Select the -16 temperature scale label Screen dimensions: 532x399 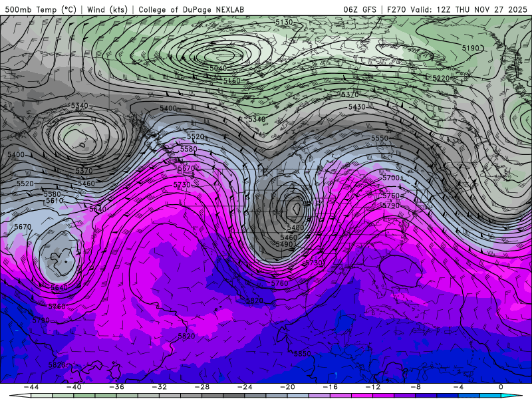pyautogui.click(x=330, y=387)
